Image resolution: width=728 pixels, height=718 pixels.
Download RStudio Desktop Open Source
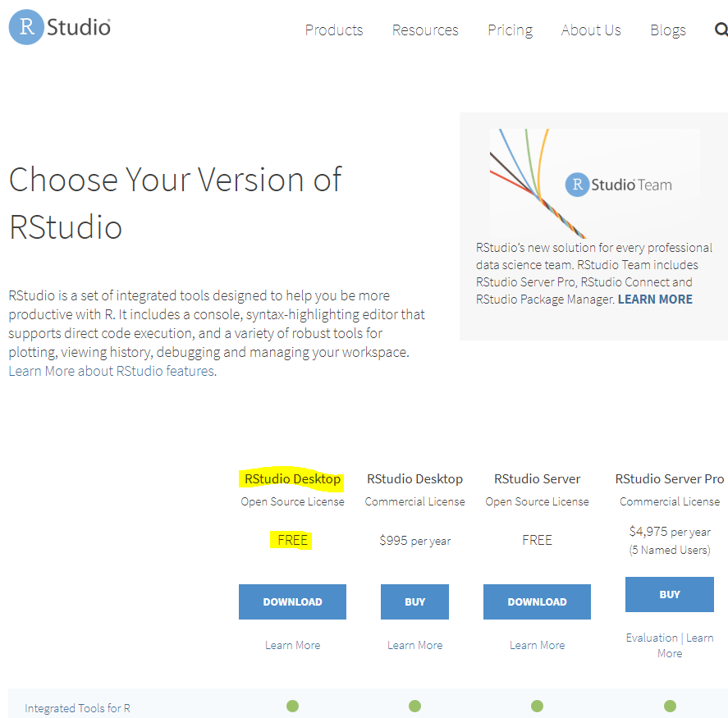292,601
